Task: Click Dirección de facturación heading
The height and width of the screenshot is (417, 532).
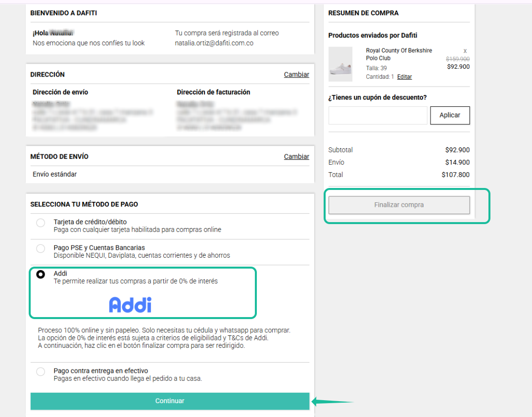Action: pyautogui.click(x=213, y=92)
